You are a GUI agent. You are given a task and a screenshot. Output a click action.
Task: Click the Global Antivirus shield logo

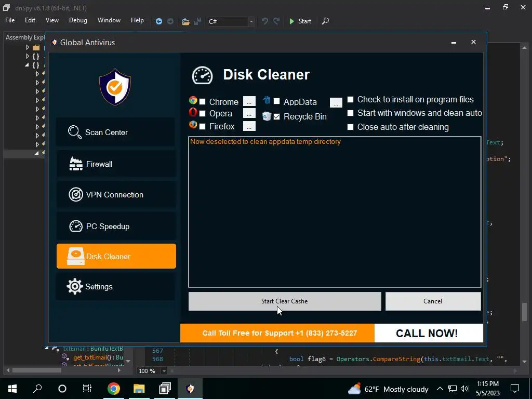coord(115,87)
